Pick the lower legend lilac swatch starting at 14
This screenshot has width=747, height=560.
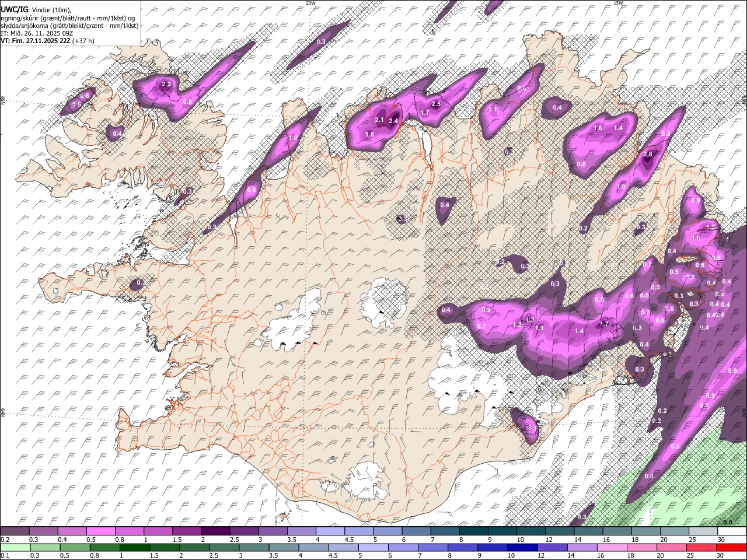click(x=582, y=548)
